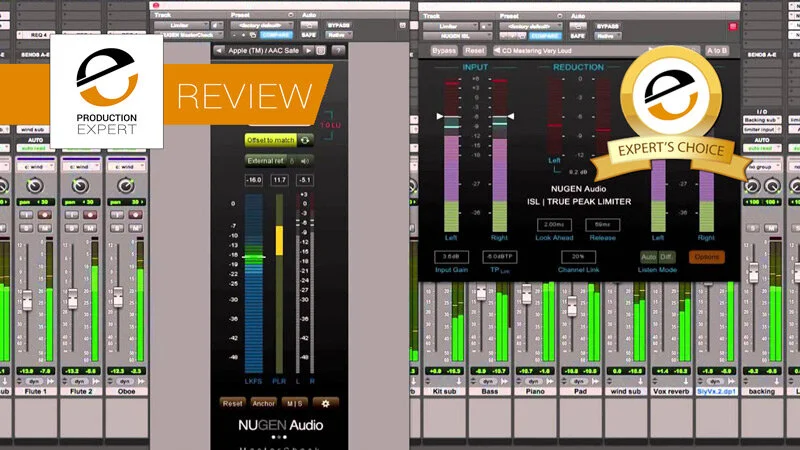Click the copy preset icon in the MasterCheck header
Viewport: 800px width, 450px height.
pos(253,35)
